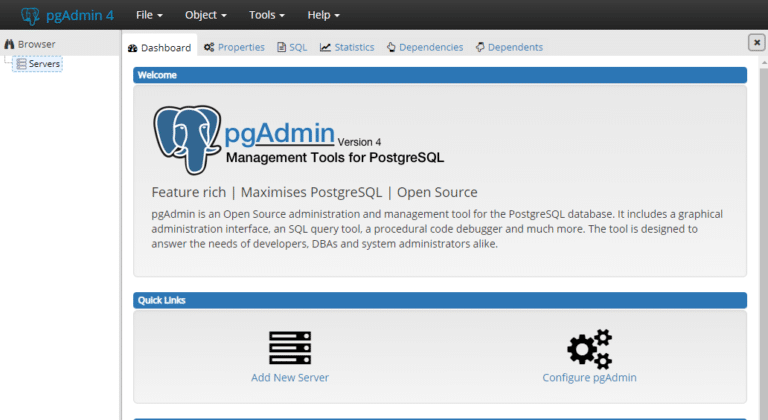
Task: Click the pgAdmin 4 elephant logo icon
Action: [32, 15]
